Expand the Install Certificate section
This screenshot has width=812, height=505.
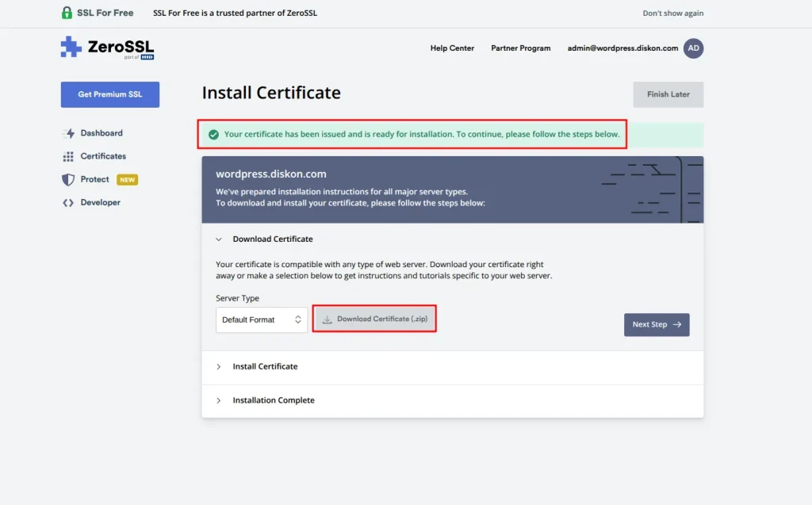[265, 366]
